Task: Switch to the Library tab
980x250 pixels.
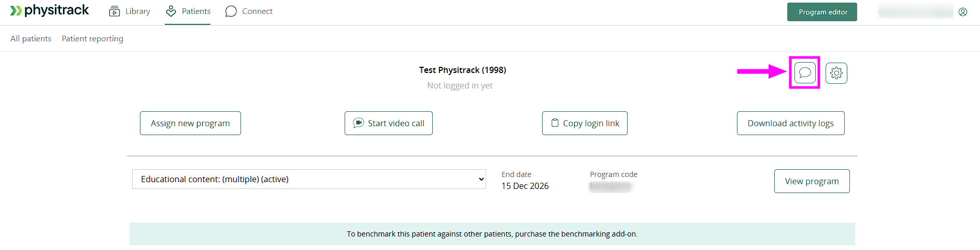Action: pyautogui.click(x=137, y=11)
